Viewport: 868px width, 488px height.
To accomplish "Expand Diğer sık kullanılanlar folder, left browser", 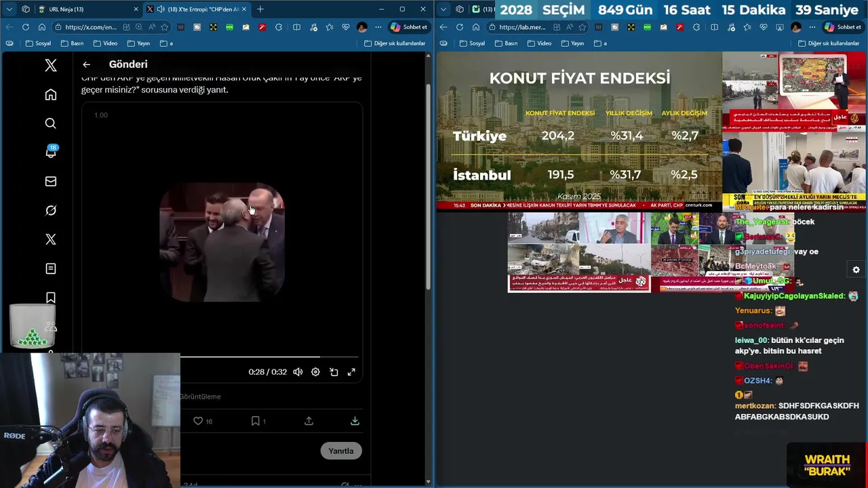I will (395, 43).
